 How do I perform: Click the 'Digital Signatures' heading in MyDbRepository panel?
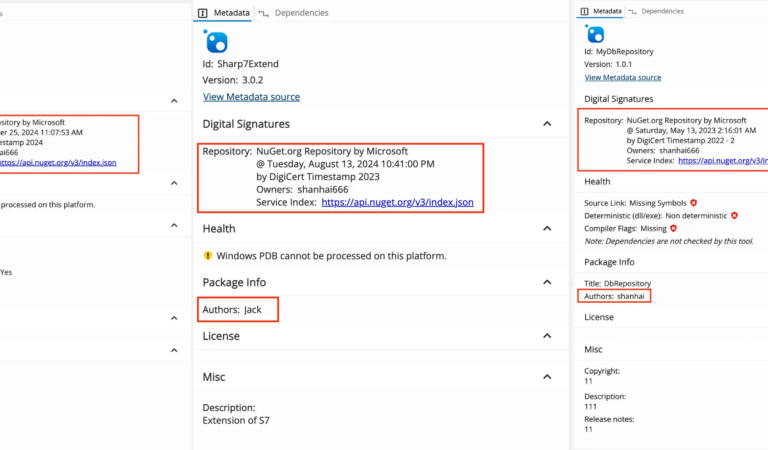click(x=619, y=99)
